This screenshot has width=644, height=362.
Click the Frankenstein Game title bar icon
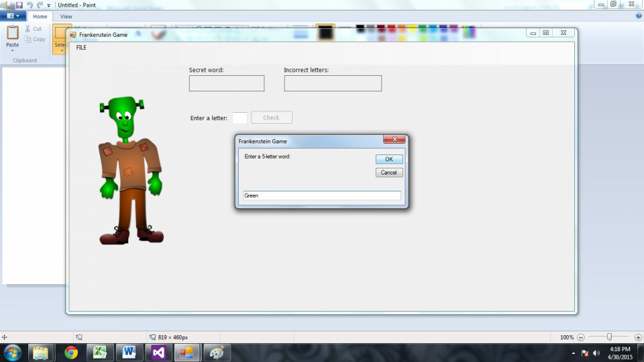[73, 34]
